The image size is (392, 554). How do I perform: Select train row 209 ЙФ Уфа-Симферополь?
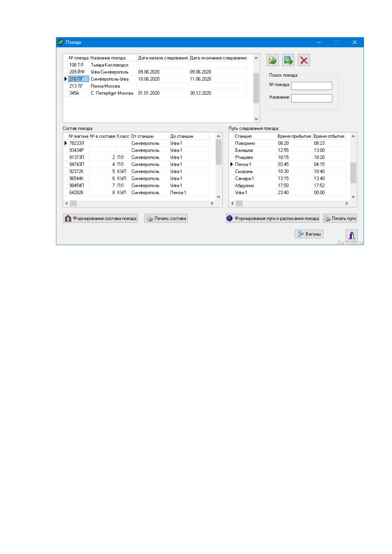[x=155, y=72]
